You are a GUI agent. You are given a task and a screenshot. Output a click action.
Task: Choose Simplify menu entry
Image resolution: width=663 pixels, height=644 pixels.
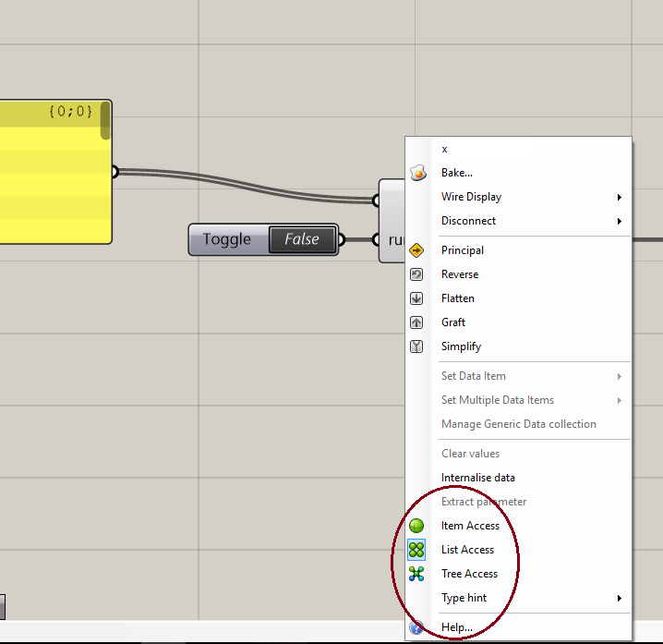pos(519,347)
